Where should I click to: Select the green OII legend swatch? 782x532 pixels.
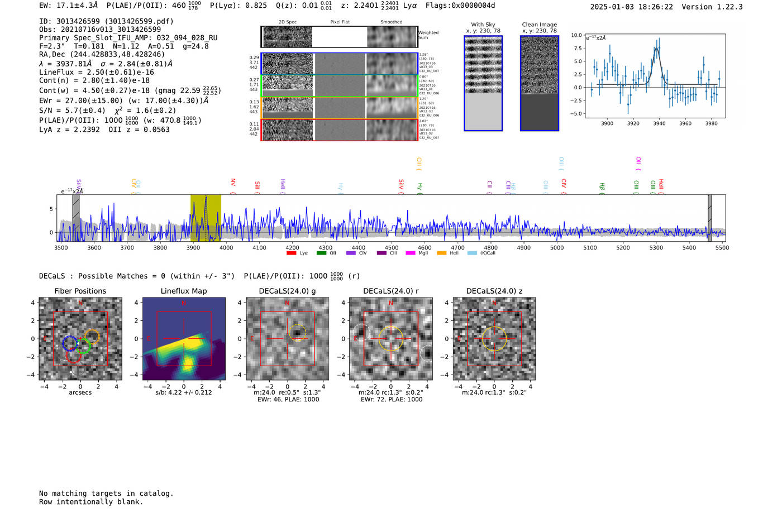(321, 253)
